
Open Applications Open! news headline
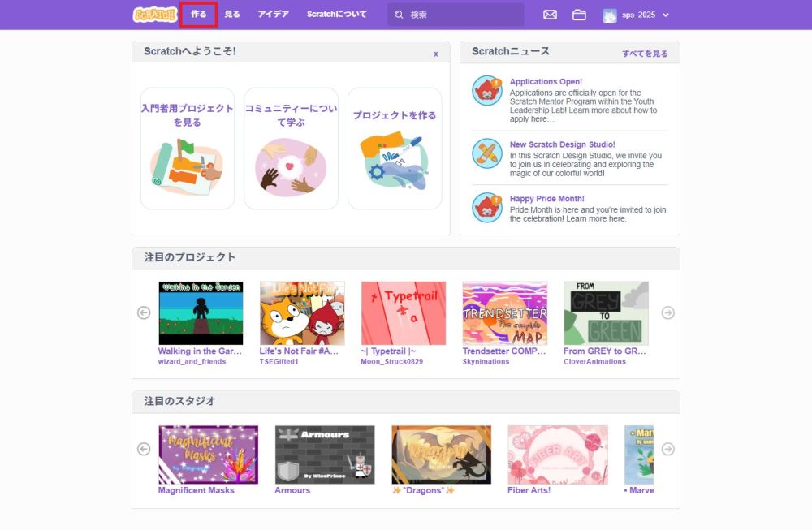click(546, 82)
